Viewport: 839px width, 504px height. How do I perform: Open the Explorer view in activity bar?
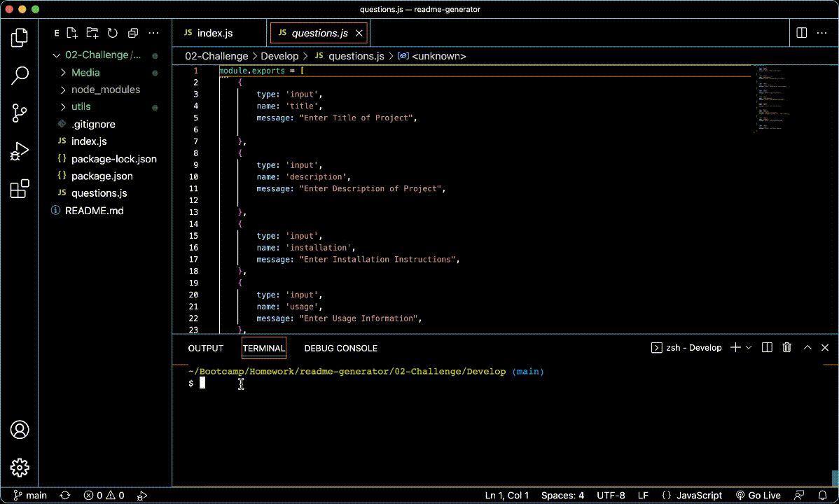(x=20, y=38)
